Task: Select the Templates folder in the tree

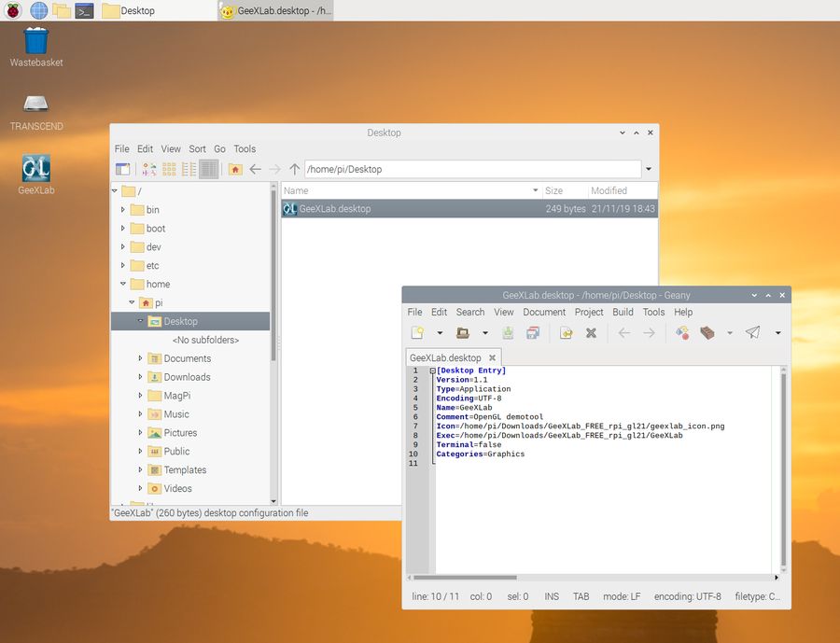Action: [x=185, y=470]
